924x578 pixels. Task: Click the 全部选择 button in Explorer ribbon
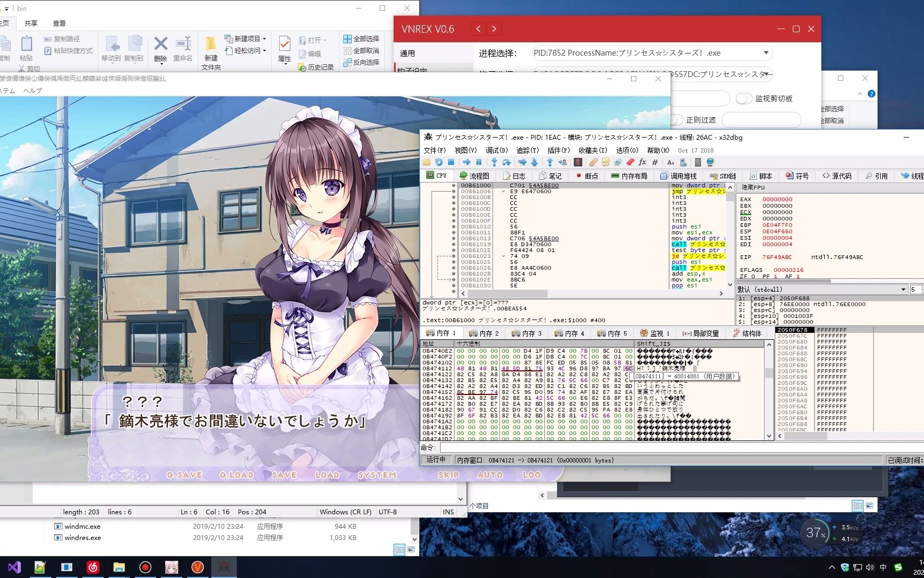(361, 39)
